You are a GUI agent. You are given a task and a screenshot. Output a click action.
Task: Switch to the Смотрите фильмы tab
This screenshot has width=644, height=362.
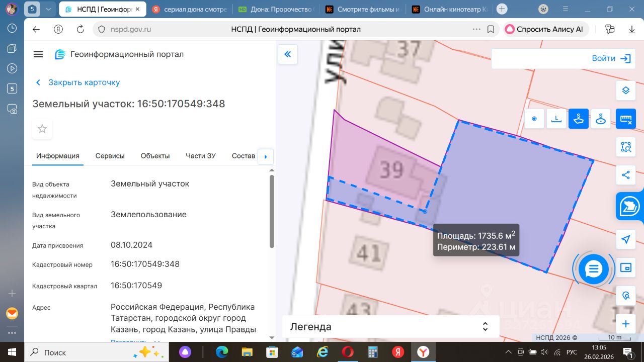(363, 9)
